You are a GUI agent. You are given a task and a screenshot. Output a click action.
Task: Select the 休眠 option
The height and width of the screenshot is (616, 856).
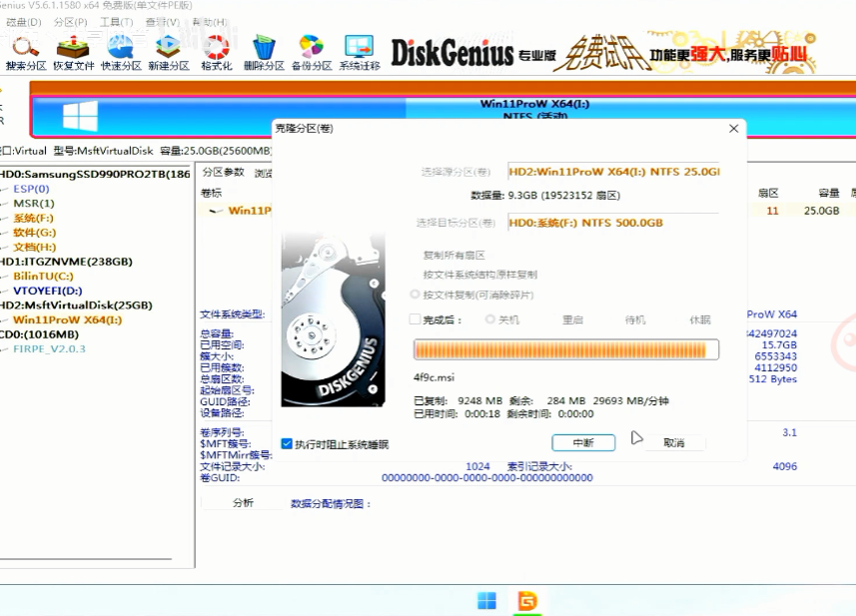pos(700,319)
